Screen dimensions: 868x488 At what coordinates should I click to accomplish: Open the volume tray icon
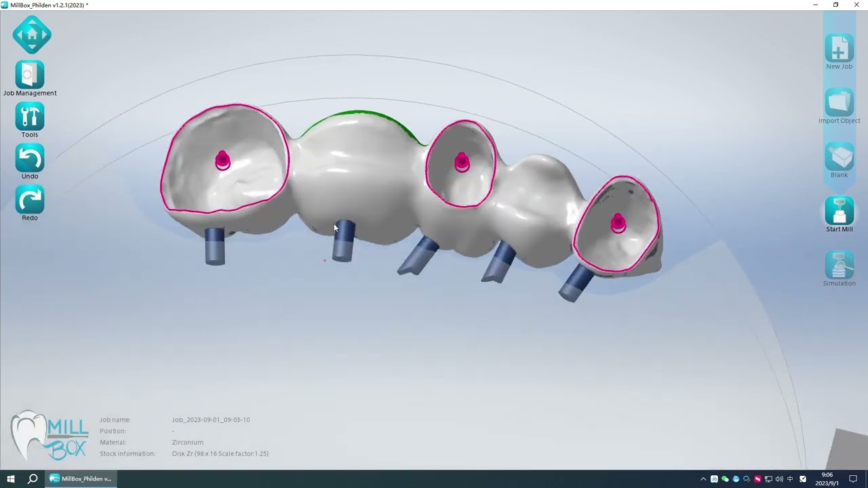point(779,479)
